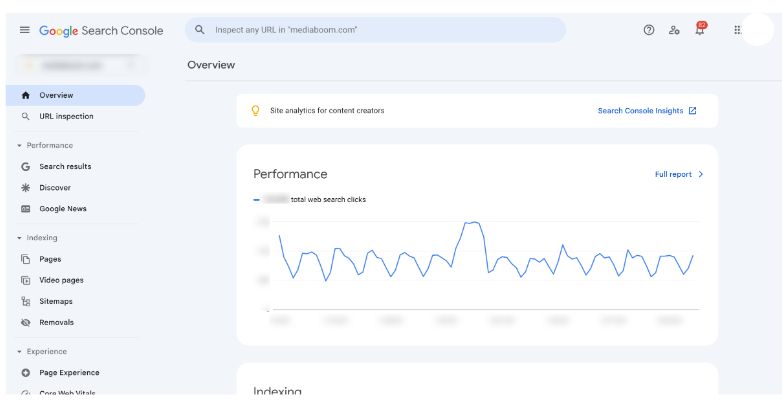Open the Sitemaps page
This screenshot has width=782, height=410.
(56, 301)
